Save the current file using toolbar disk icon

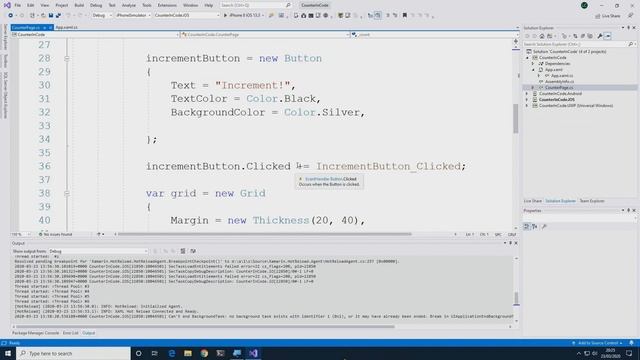[51, 16]
